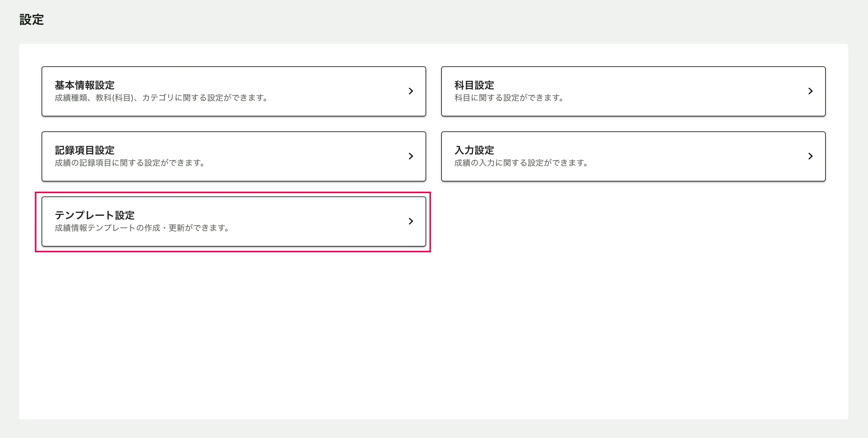Open the 科目設定 title link
The height and width of the screenshot is (438, 868).
[x=474, y=85]
